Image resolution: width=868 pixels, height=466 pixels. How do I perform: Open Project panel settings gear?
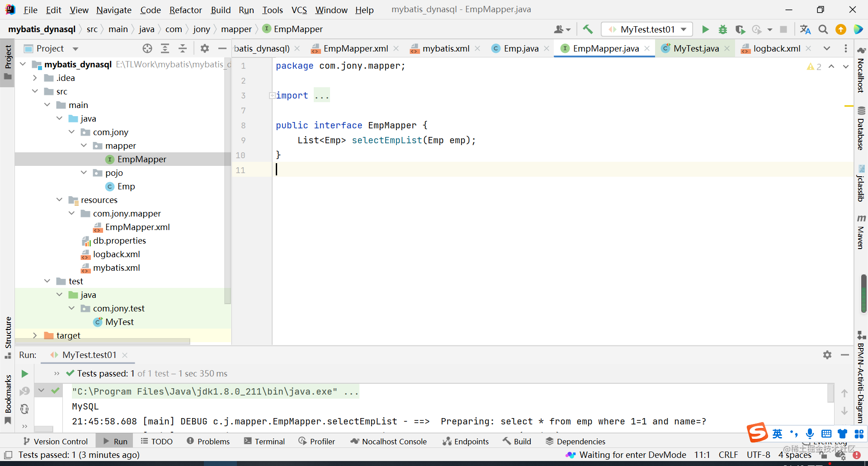205,48
